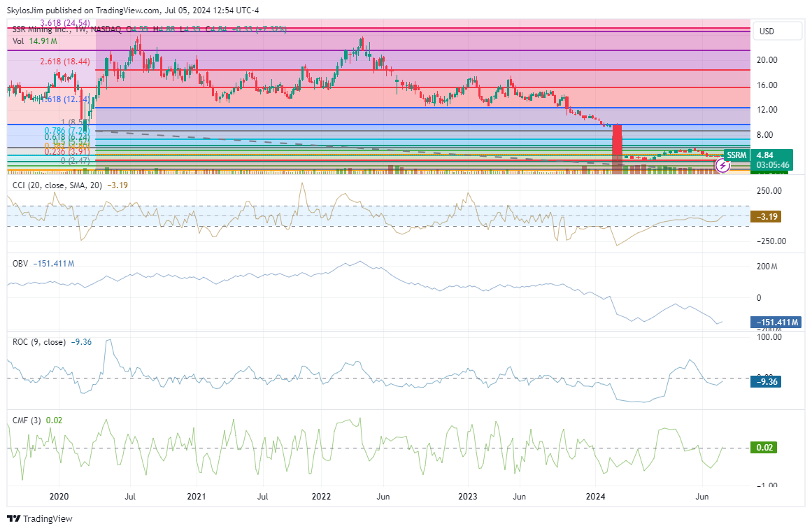Click the -3.19 CCI value label

pos(765,217)
